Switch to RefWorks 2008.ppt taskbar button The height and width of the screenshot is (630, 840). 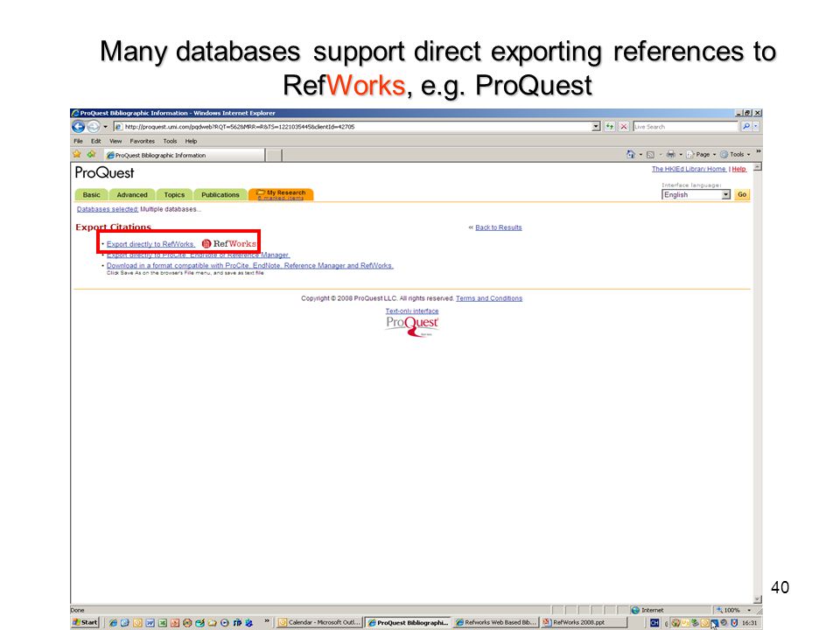click(x=584, y=622)
